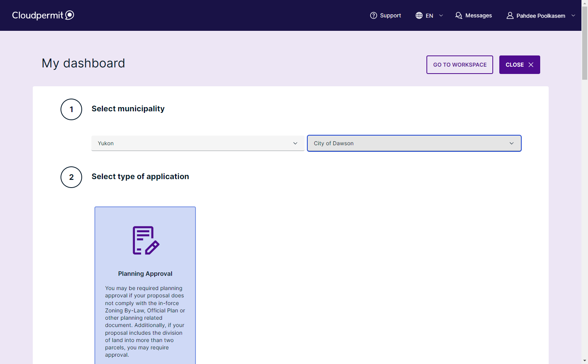
Task: Click the "My dashboard" heading
Action: click(83, 63)
